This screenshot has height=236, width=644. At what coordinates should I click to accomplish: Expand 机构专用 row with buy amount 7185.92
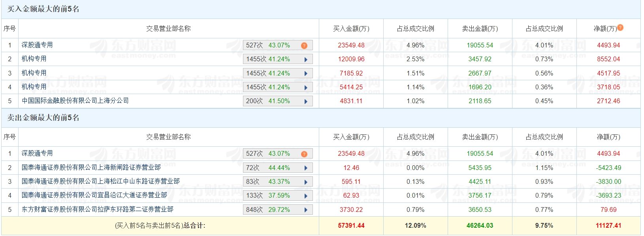306,74
